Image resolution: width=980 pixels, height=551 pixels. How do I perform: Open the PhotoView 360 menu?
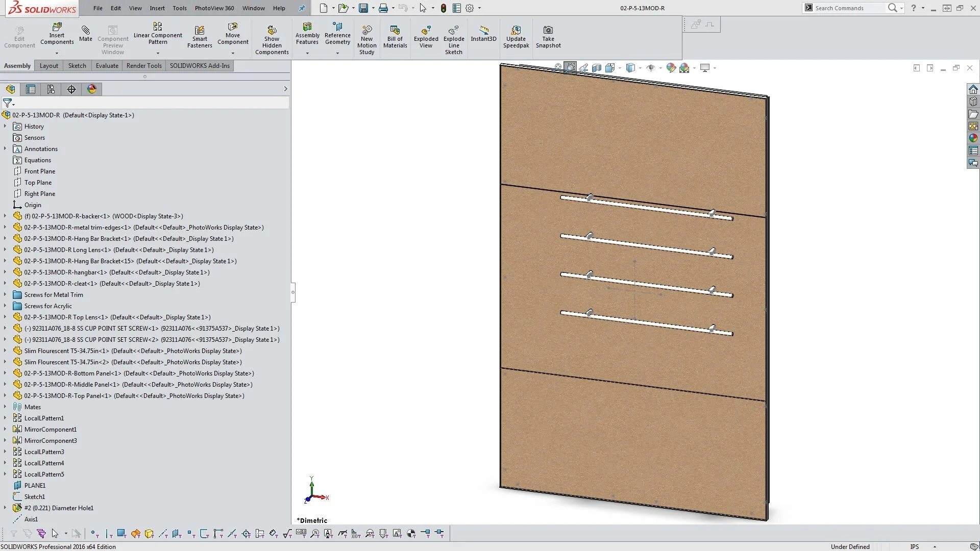click(x=214, y=8)
